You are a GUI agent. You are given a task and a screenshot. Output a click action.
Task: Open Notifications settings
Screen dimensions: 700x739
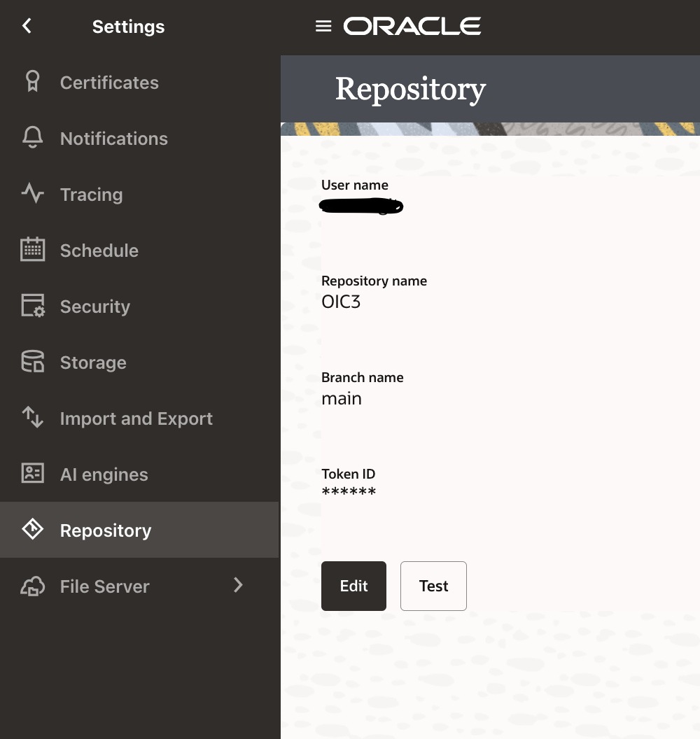pyautogui.click(x=139, y=139)
